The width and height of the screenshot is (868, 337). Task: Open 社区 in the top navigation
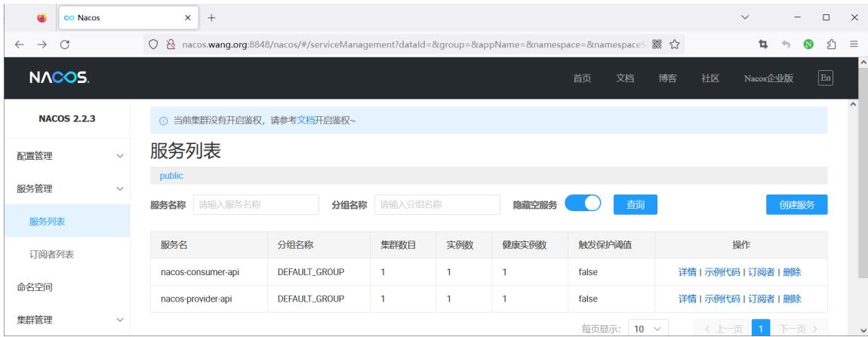click(x=710, y=78)
